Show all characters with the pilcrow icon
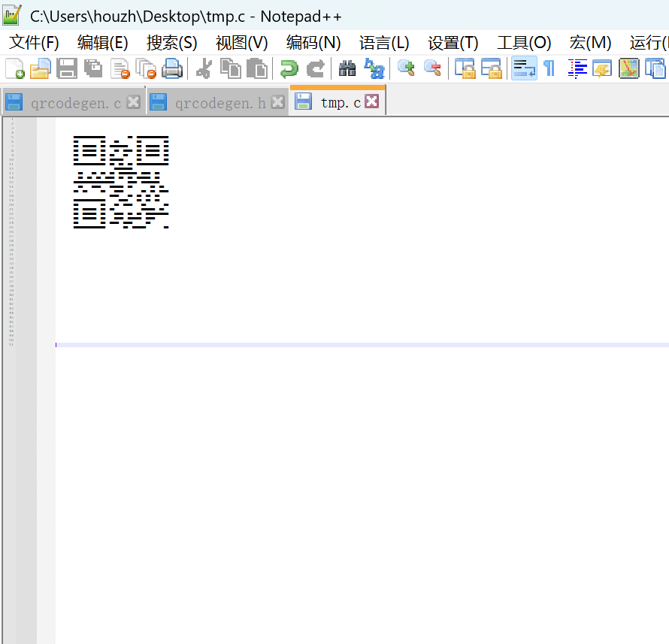Image resolution: width=669 pixels, height=644 pixels. click(549, 68)
